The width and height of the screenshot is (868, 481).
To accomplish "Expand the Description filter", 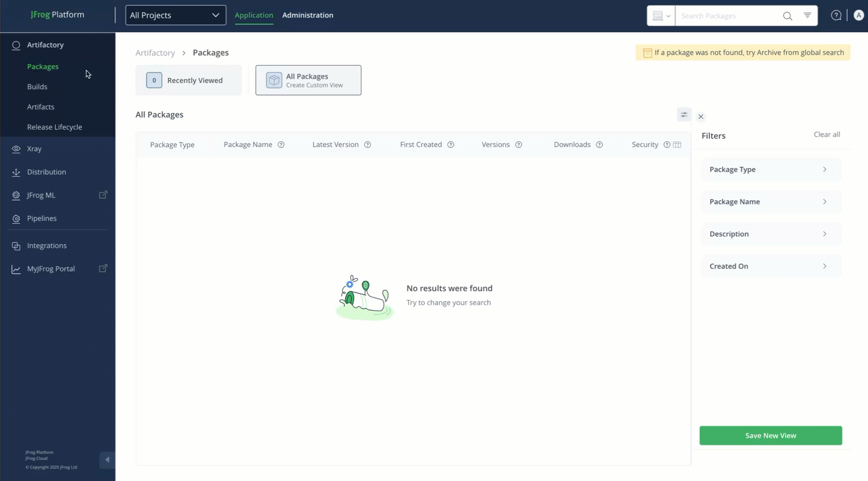I will click(771, 234).
